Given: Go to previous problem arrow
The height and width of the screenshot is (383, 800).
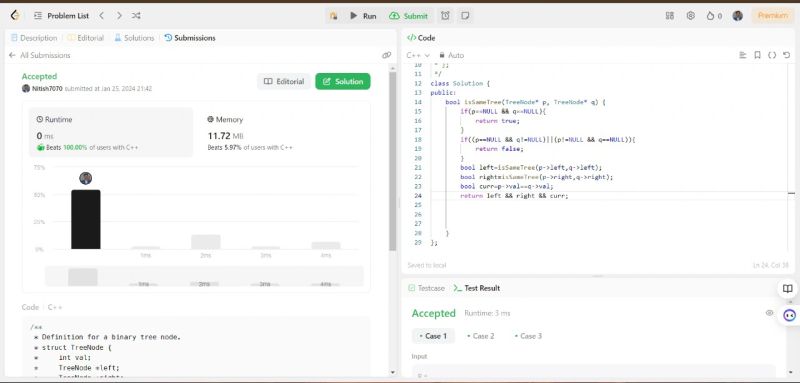Looking at the screenshot, I should (102, 16).
